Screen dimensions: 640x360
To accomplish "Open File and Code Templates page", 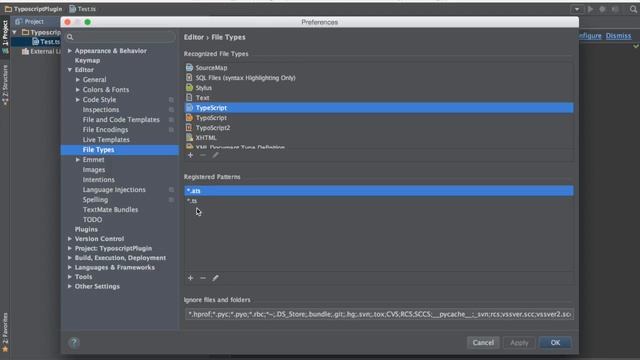I will [121, 120].
